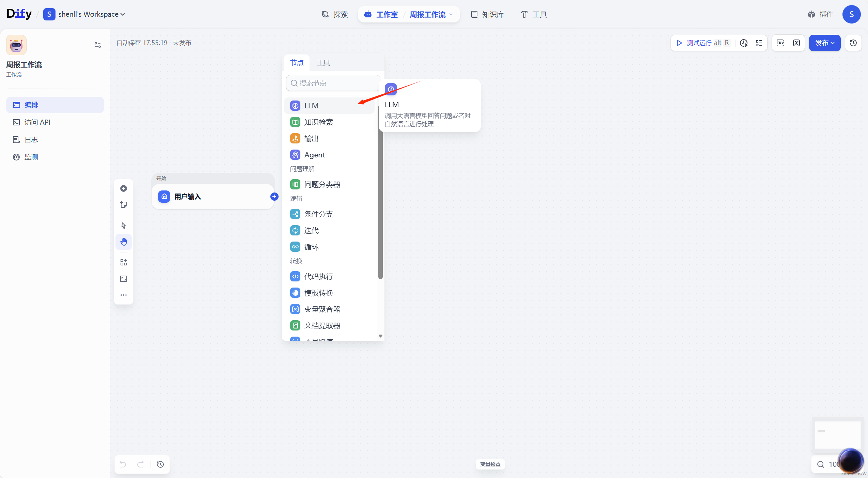Toggle the app settings slider icon in sidebar
Screen dimensions: 868x478
click(x=98, y=45)
